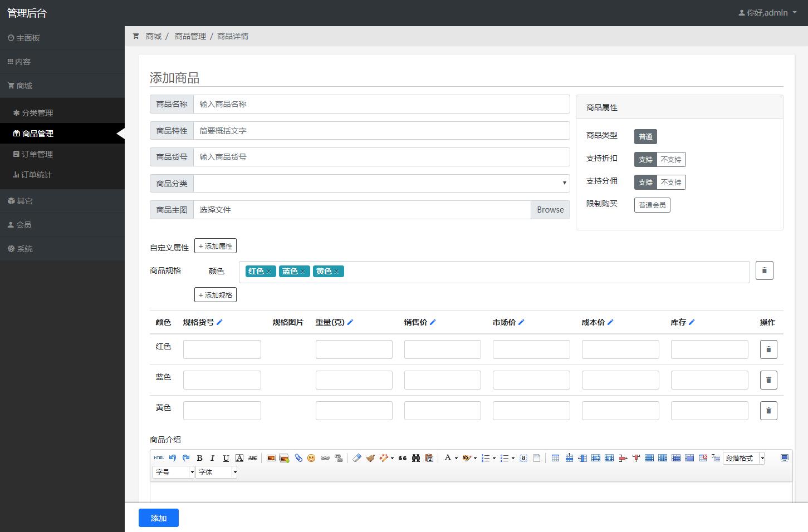Toggle italic formatting in editor

tap(212, 458)
